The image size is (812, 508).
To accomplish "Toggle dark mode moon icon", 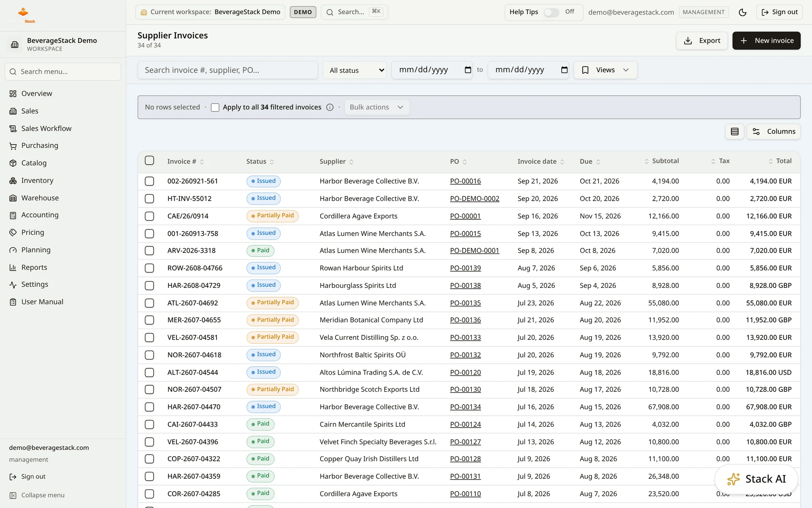I will [x=742, y=12].
